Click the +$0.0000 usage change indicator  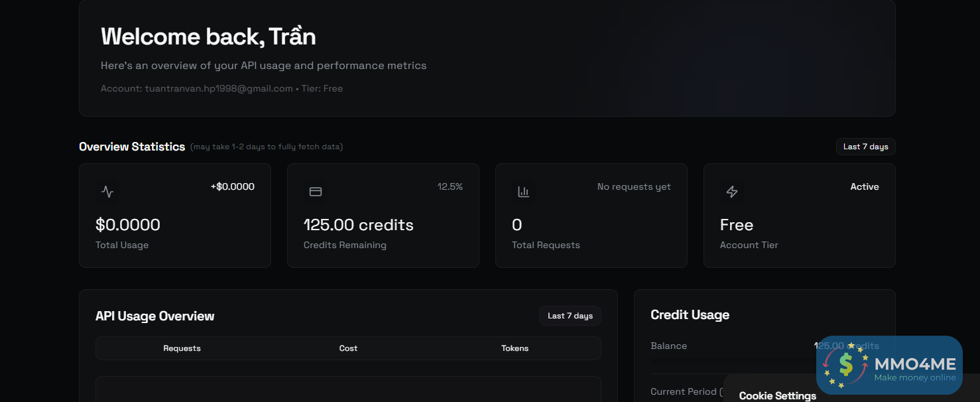(x=232, y=187)
